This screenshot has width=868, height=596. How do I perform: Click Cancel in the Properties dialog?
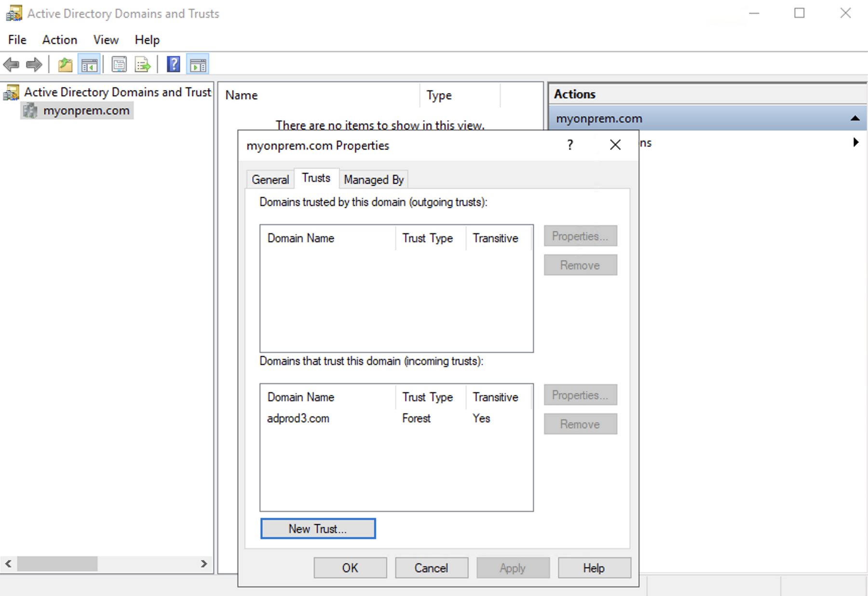coord(432,568)
